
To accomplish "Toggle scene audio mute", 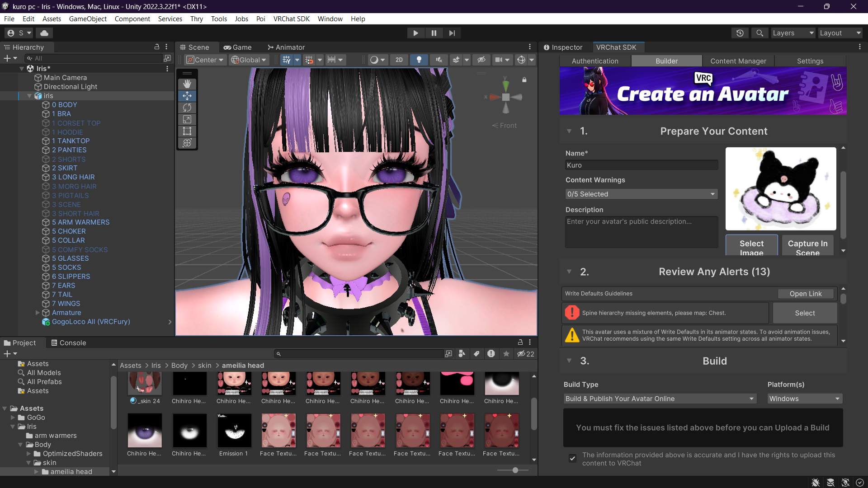I will click(439, 60).
